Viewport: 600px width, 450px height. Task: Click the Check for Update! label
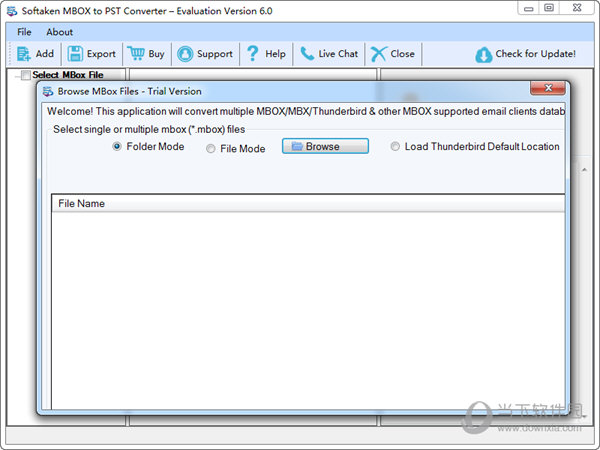535,54
